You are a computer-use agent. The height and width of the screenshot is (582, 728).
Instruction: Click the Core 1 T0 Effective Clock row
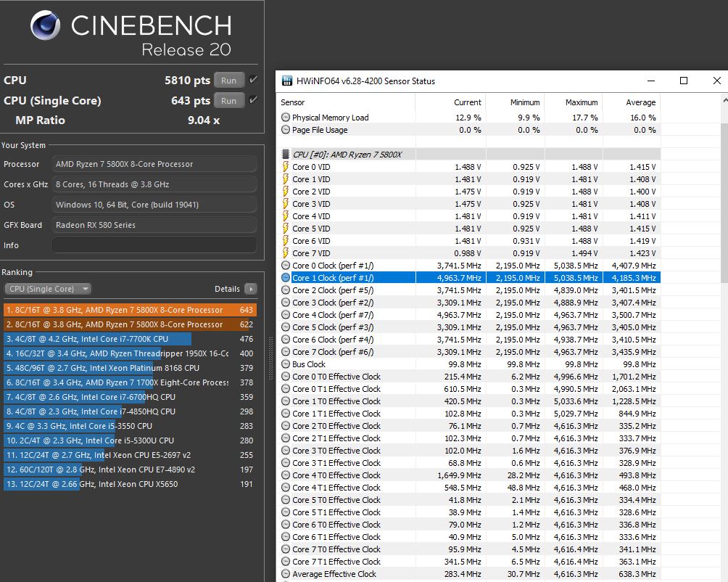tap(469, 401)
